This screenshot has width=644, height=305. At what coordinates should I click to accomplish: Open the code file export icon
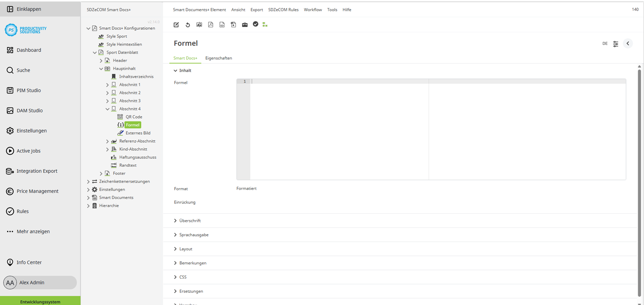coord(222,25)
